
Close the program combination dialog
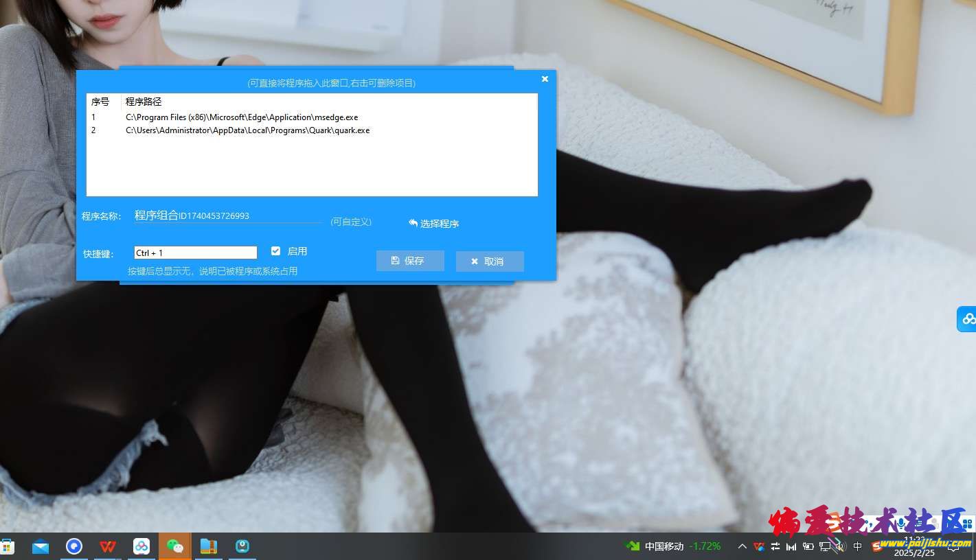[x=545, y=79]
